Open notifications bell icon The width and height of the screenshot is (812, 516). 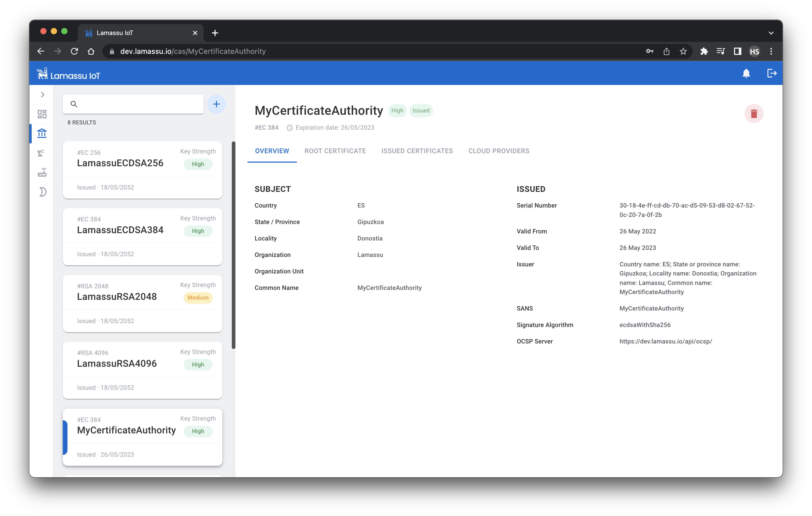746,73
